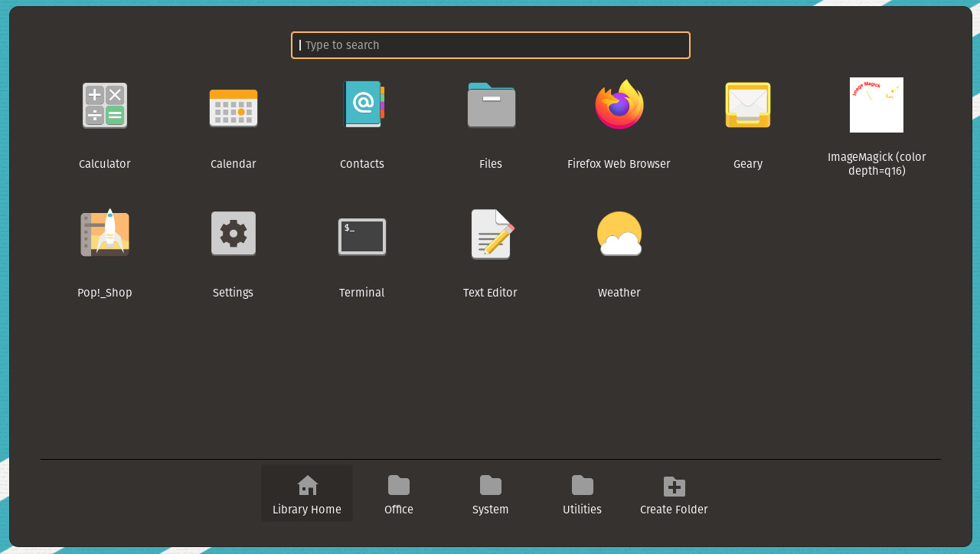Click the Type to search field
Image resolution: width=980 pixels, height=554 pixels.
[x=491, y=45]
